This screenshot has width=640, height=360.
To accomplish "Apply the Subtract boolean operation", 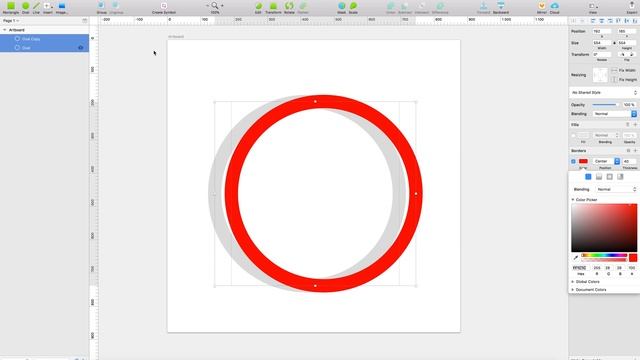I will coord(405,6).
